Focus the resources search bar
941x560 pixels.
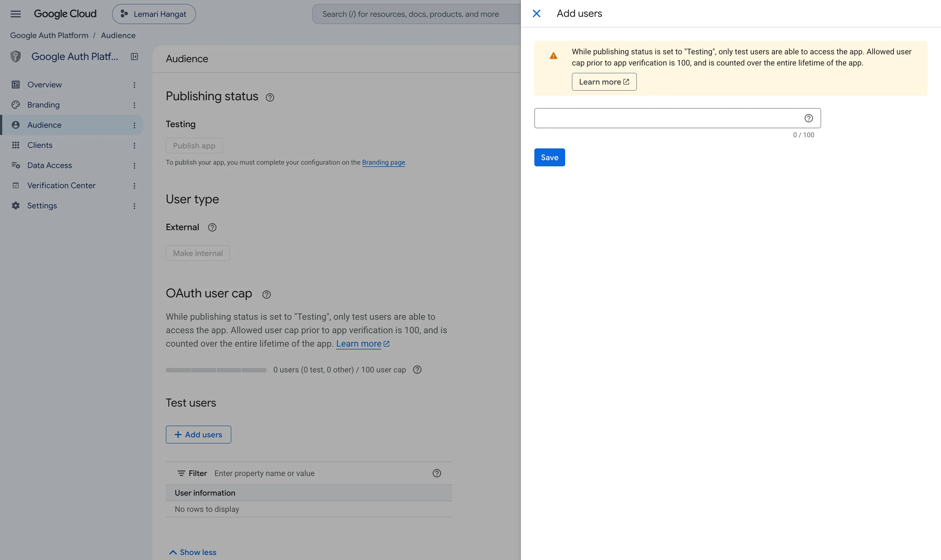(x=416, y=14)
